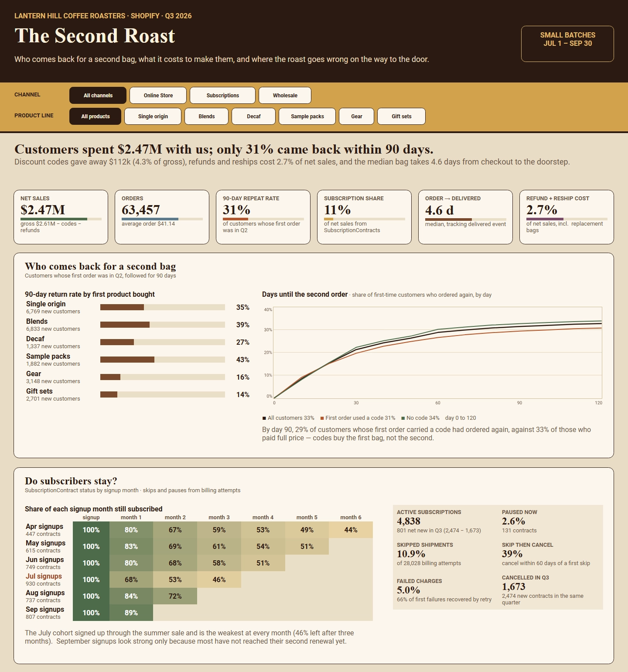The image size is (628, 672).
Task: Select the Gear product line chip
Action: click(356, 116)
